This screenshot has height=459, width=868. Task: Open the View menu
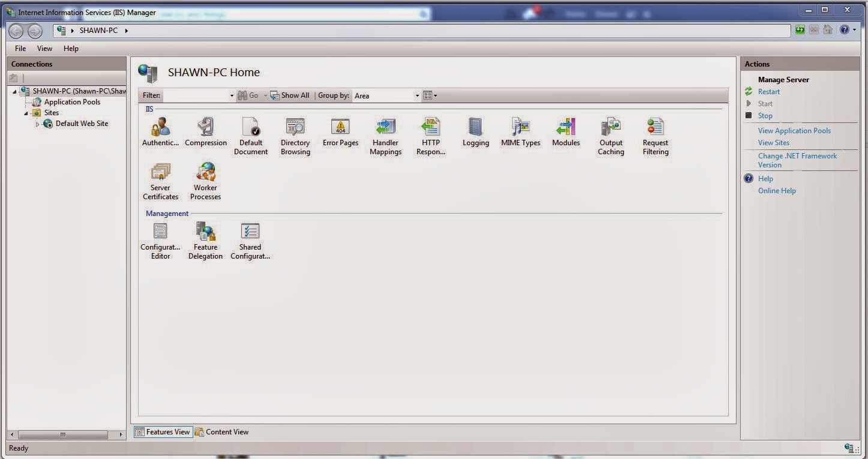(44, 49)
